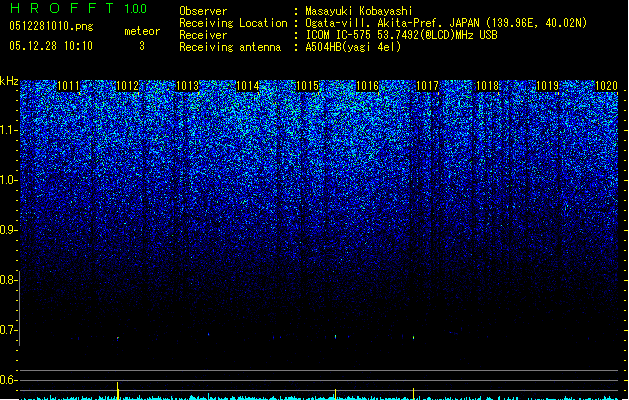Click the 1016 time marker
629x400 pixels.
(x=367, y=86)
